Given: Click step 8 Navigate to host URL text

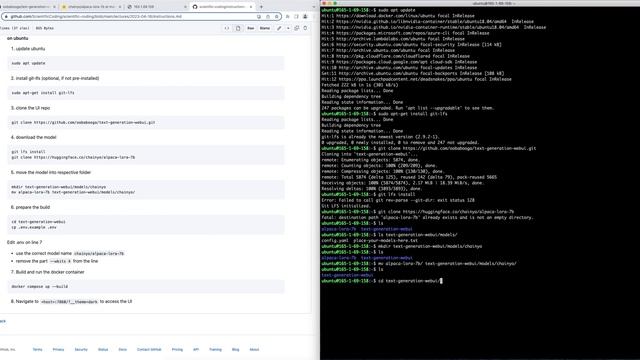Looking at the screenshot, I should (71, 302).
